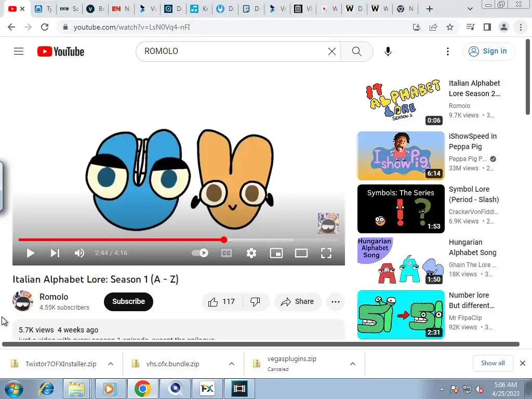Image resolution: width=532 pixels, height=399 pixels.
Task: Seek on the red video progress bar
Action: point(179,240)
